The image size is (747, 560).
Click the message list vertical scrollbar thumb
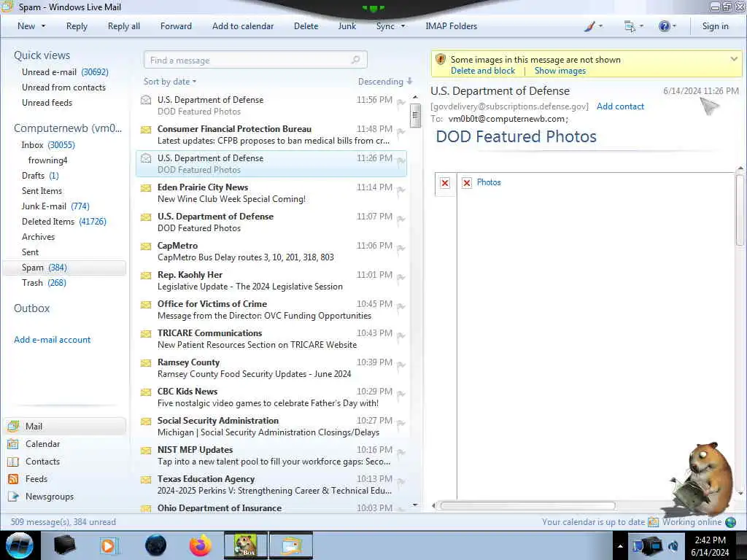click(x=415, y=115)
